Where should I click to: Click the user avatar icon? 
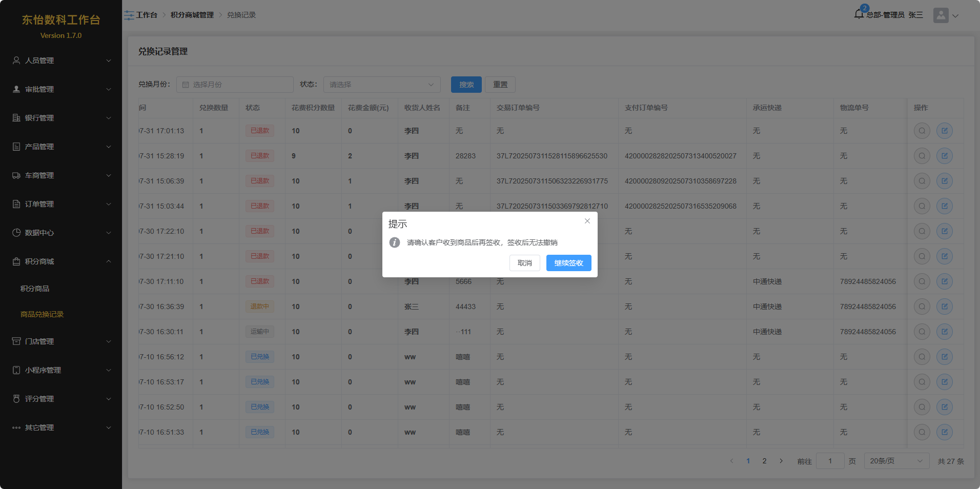click(941, 15)
